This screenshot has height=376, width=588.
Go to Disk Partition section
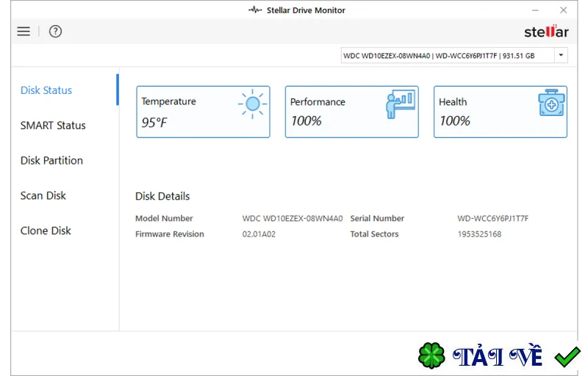(51, 161)
